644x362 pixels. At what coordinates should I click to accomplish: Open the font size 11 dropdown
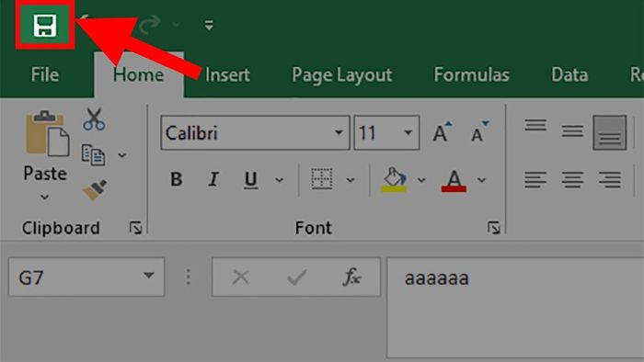pyautogui.click(x=408, y=132)
